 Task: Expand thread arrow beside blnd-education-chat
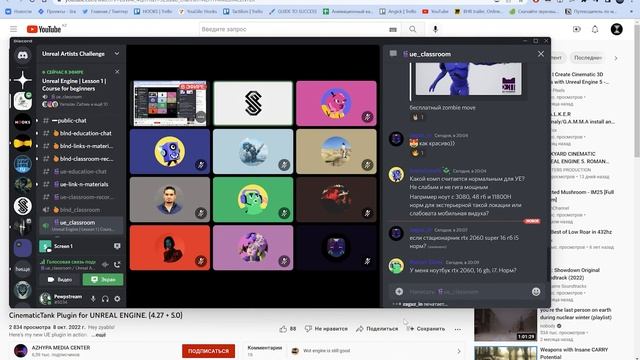point(38,133)
